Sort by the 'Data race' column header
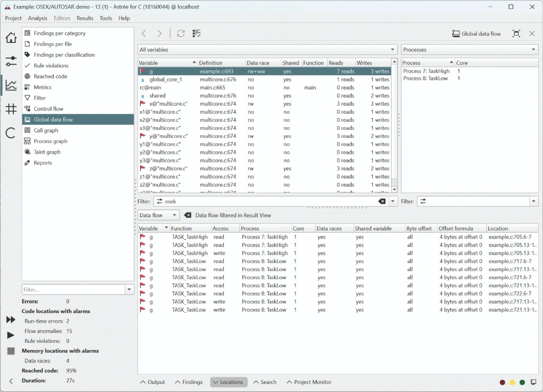Viewport: 543px width, 392px height. click(x=258, y=63)
